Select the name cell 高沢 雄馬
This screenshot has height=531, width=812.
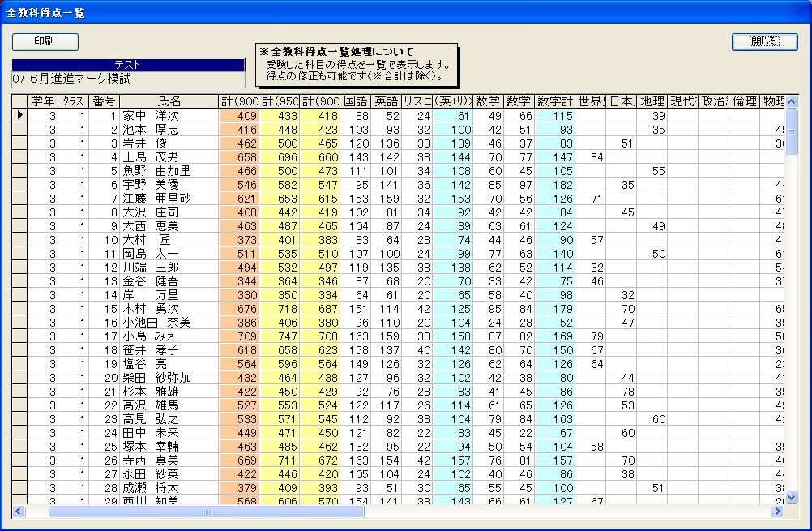point(169,405)
